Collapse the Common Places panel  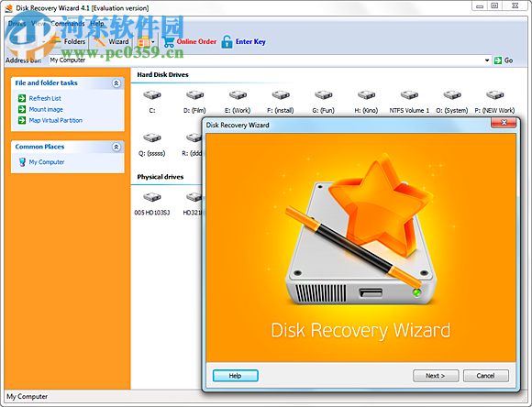pos(116,147)
